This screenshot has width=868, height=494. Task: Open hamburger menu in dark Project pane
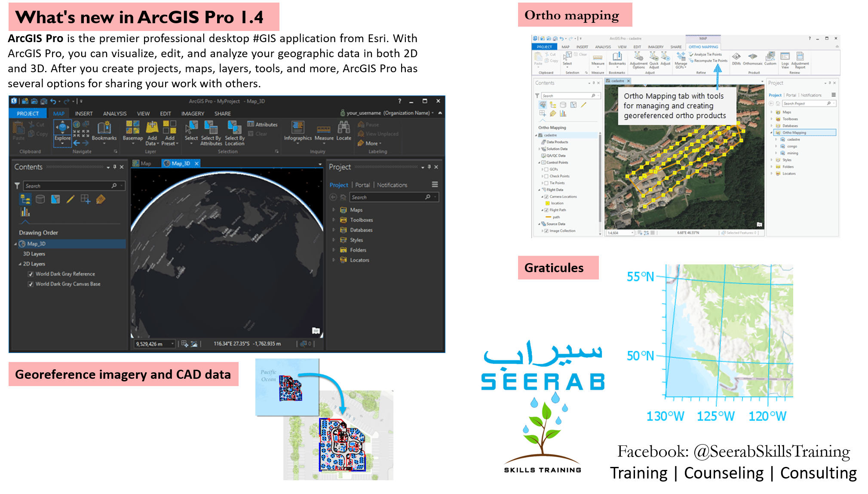point(435,184)
